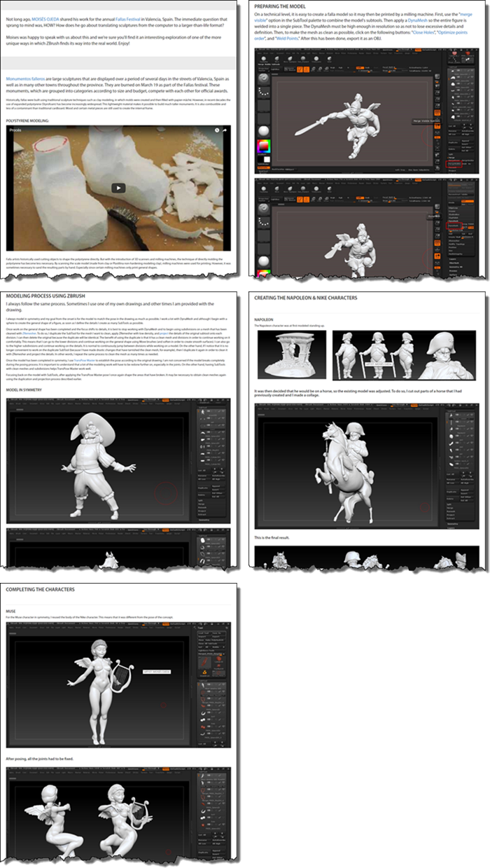490x868 pixels.
Task: Expand Extract in the full hat-figure screenshot's SubTool panel
Action: pyautogui.click(x=202, y=514)
